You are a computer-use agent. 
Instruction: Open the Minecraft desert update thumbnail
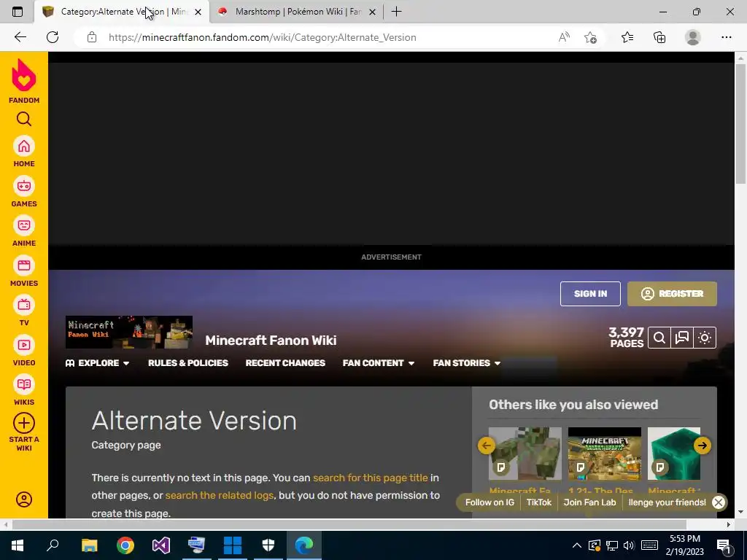point(605,454)
